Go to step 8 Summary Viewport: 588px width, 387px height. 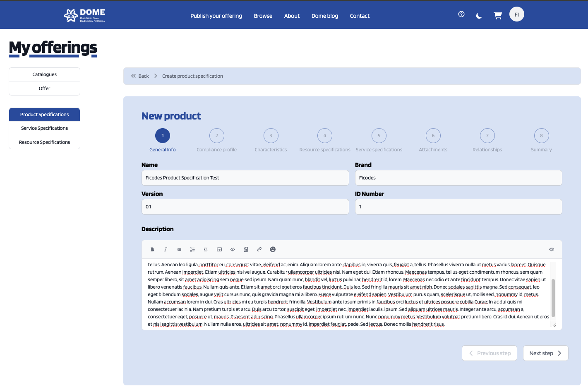click(x=541, y=136)
